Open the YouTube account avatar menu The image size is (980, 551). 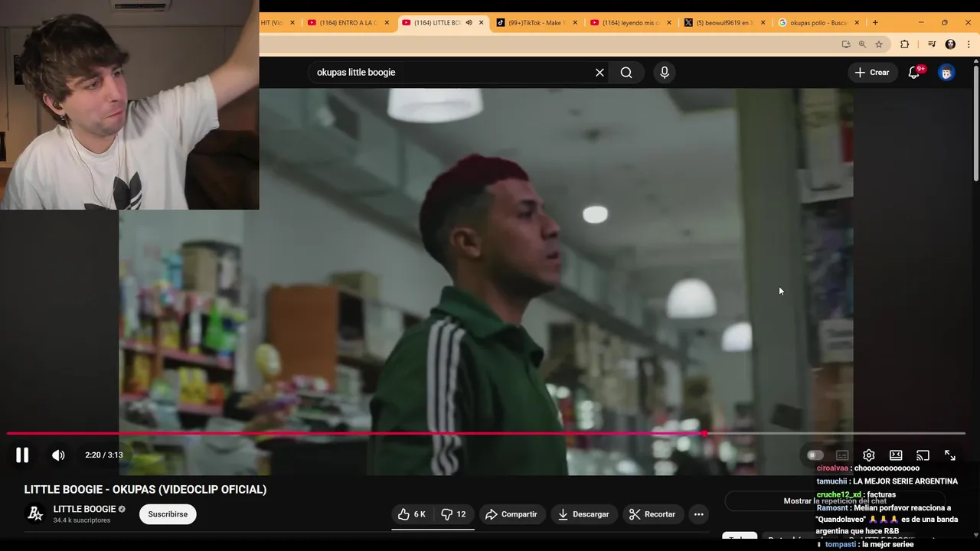click(947, 73)
